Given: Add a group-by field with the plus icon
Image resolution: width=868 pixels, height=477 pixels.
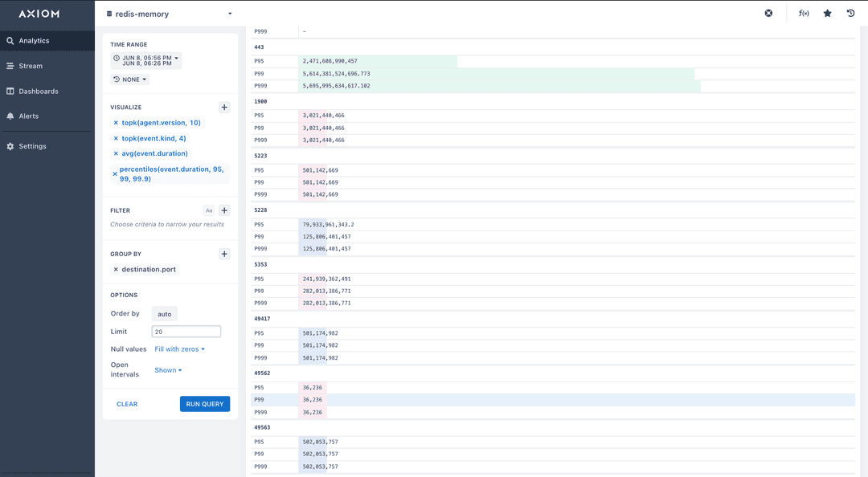Looking at the screenshot, I should point(224,254).
